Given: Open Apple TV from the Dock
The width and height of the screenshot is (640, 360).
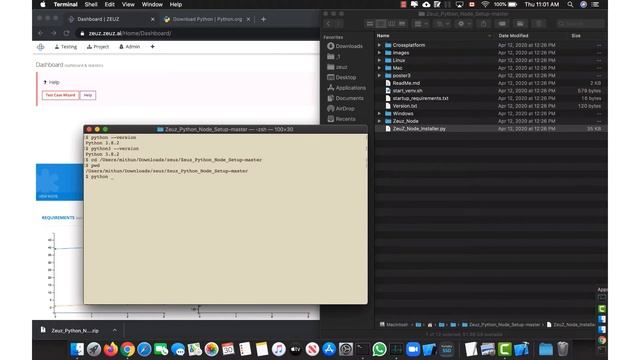Looking at the screenshot, I should pyautogui.click(x=295, y=349).
